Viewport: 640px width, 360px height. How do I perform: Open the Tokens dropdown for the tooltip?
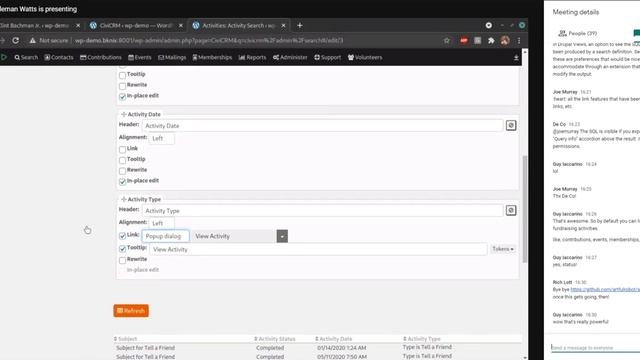[503, 249]
